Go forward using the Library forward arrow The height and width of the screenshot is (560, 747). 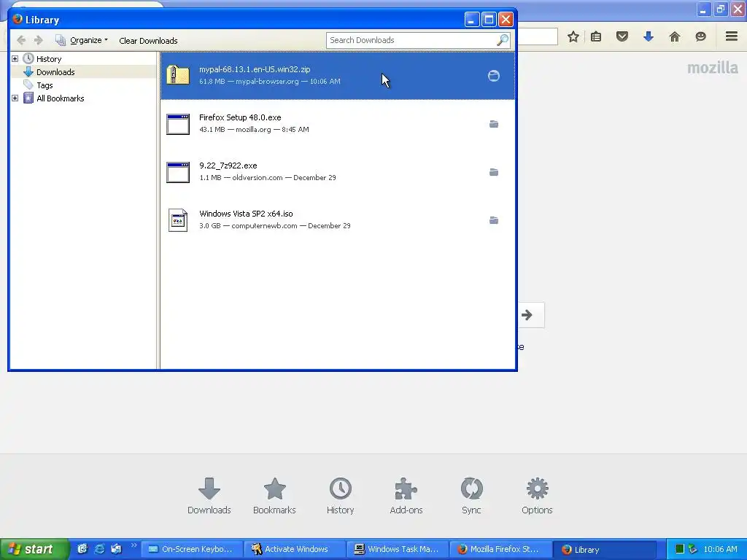pos(39,41)
